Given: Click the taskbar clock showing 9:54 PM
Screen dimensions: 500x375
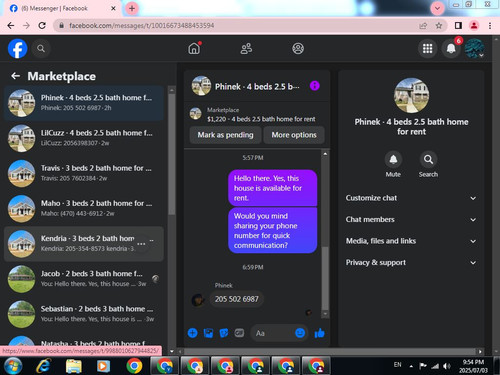Looking at the screenshot, I should 473,366.
